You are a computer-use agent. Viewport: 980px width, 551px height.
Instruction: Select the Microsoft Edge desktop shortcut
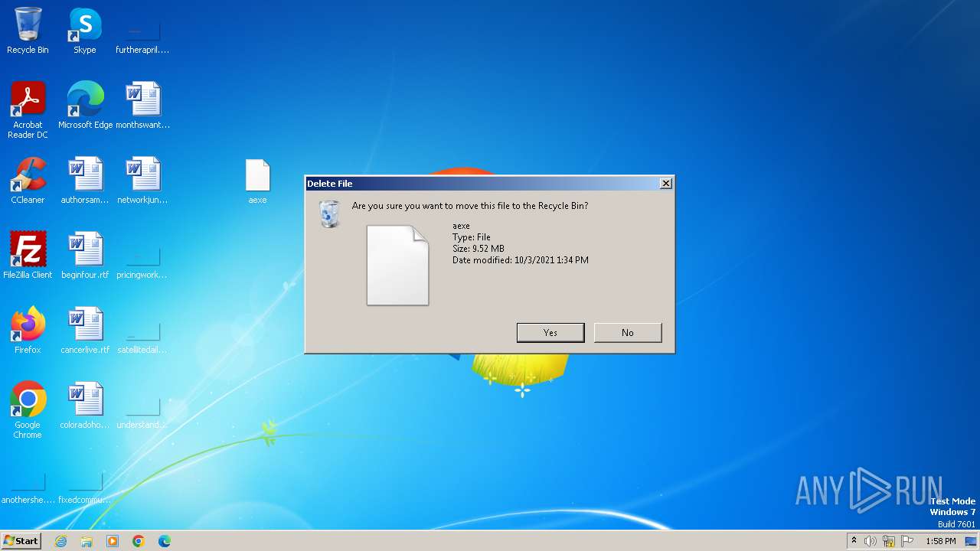[x=85, y=106]
